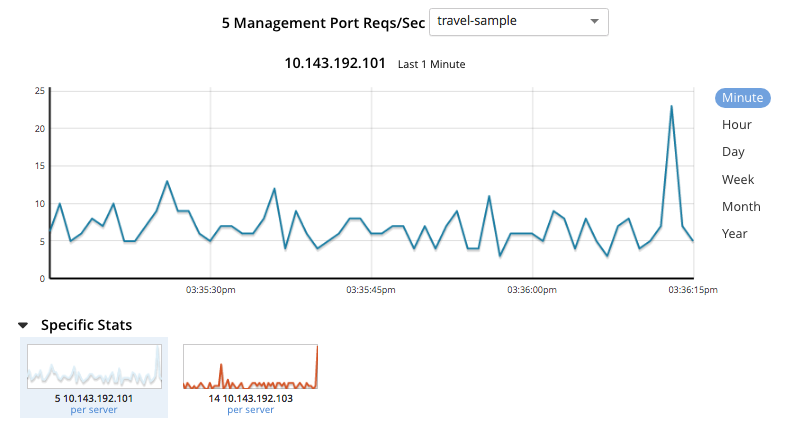793x437 pixels.
Task: Click the Specific Stats heading text
Action: coord(86,325)
